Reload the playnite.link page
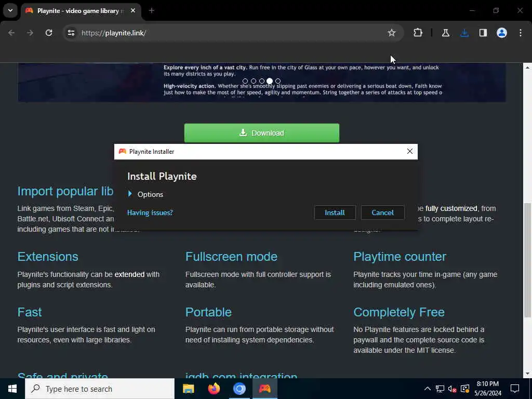This screenshot has height=399, width=532. click(49, 33)
